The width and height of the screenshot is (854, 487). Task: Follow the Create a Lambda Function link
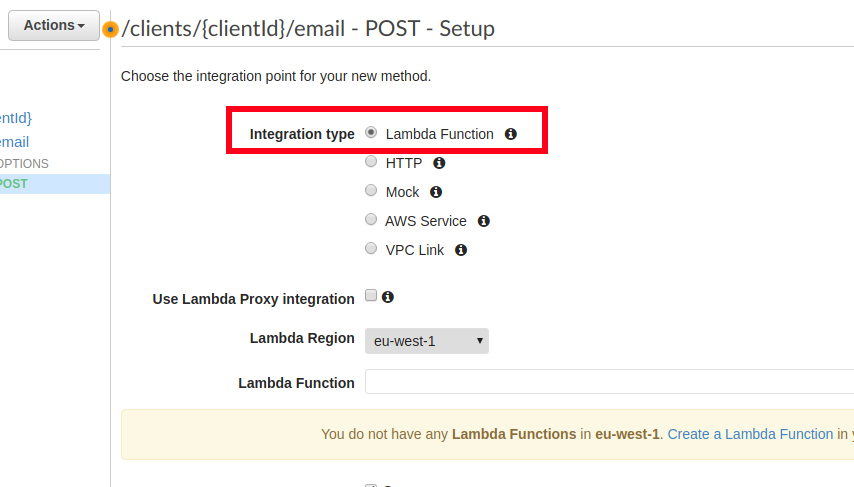click(x=750, y=434)
